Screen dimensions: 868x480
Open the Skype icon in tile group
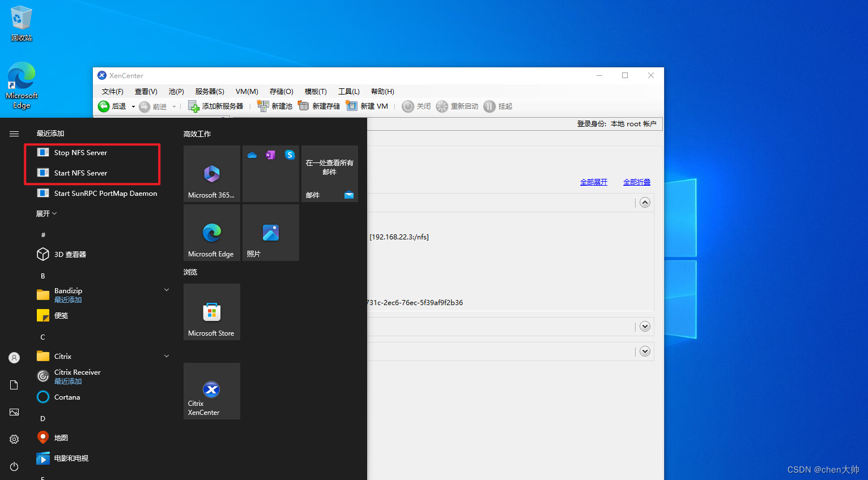[x=290, y=155]
